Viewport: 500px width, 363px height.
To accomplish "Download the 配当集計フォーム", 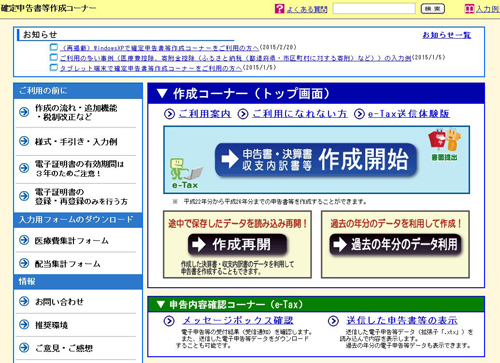I will [68, 264].
